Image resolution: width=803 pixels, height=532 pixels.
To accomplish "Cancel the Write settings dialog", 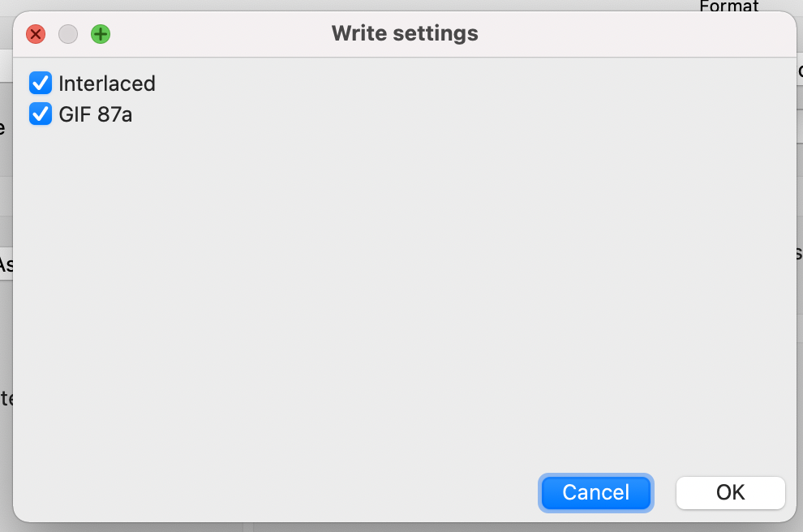I will coord(596,492).
